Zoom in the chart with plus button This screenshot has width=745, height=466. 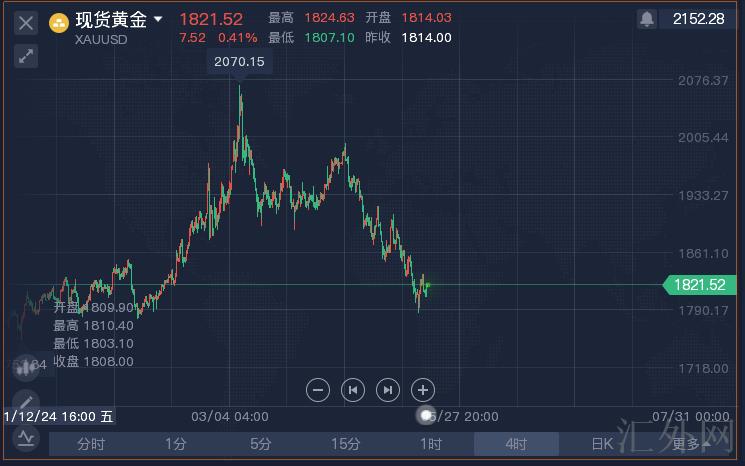click(423, 390)
